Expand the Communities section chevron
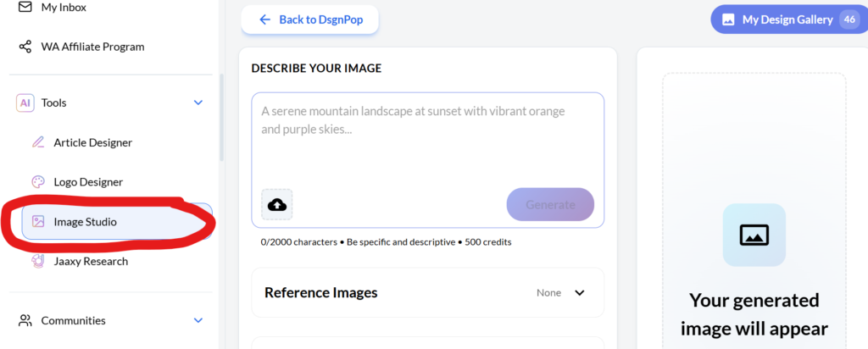Screen dimensions: 868x349 click(x=198, y=320)
